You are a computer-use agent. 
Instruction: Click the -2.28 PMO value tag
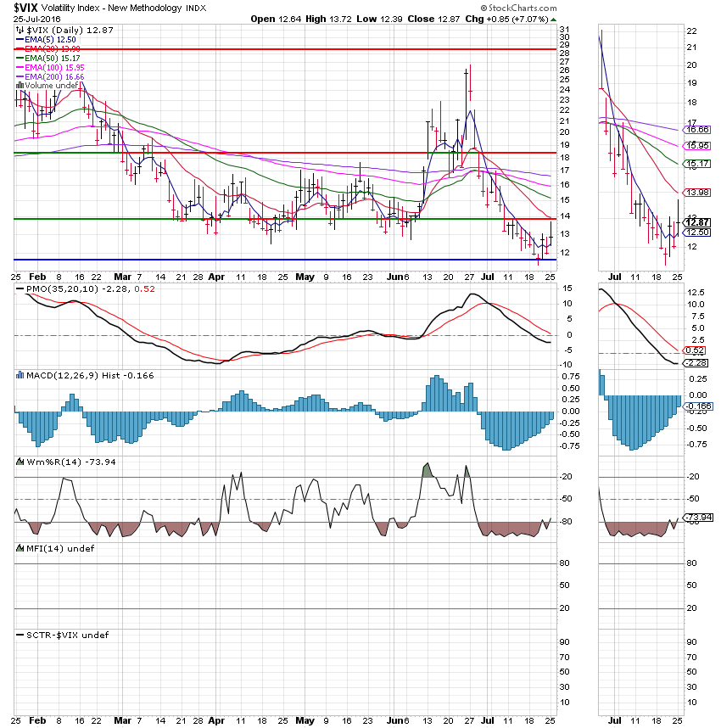699,363
